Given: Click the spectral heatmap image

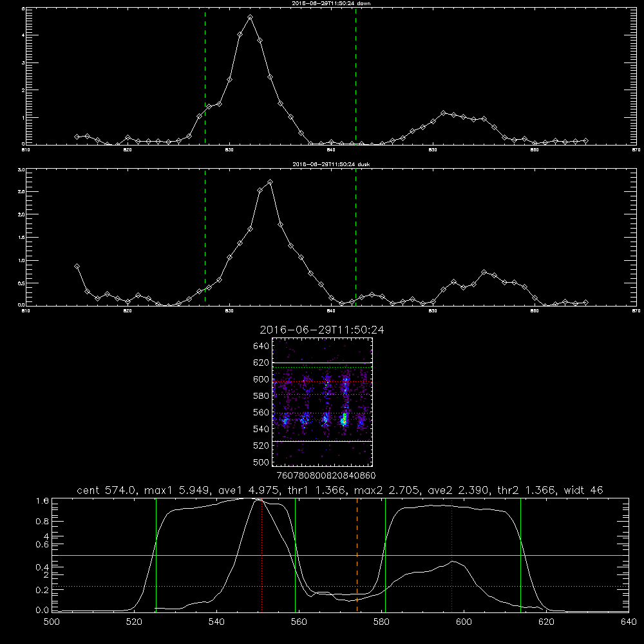Looking at the screenshot, I should tap(322, 402).
